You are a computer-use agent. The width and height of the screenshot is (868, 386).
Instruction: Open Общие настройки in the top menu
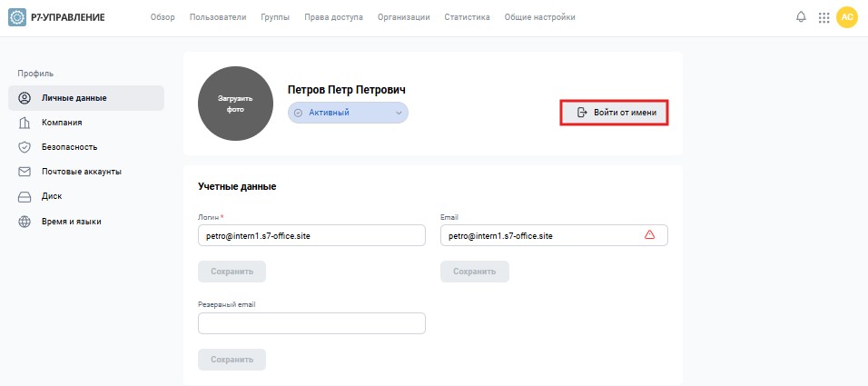pyautogui.click(x=539, y=17)
